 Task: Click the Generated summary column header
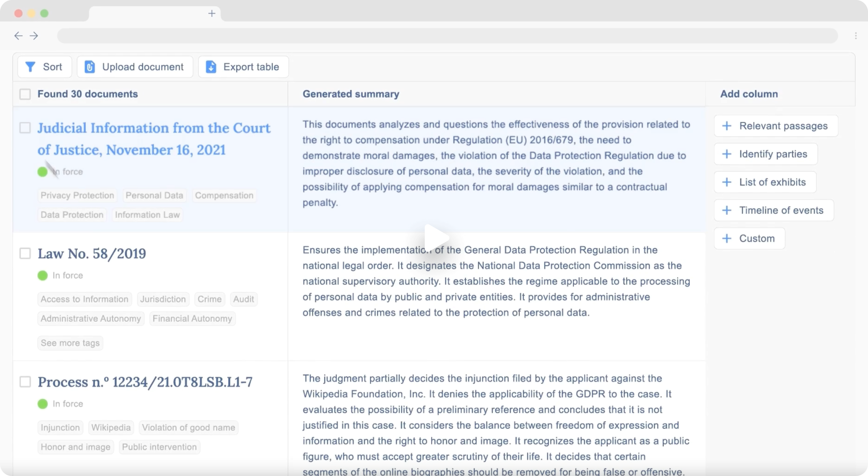(x=351, y=94)
